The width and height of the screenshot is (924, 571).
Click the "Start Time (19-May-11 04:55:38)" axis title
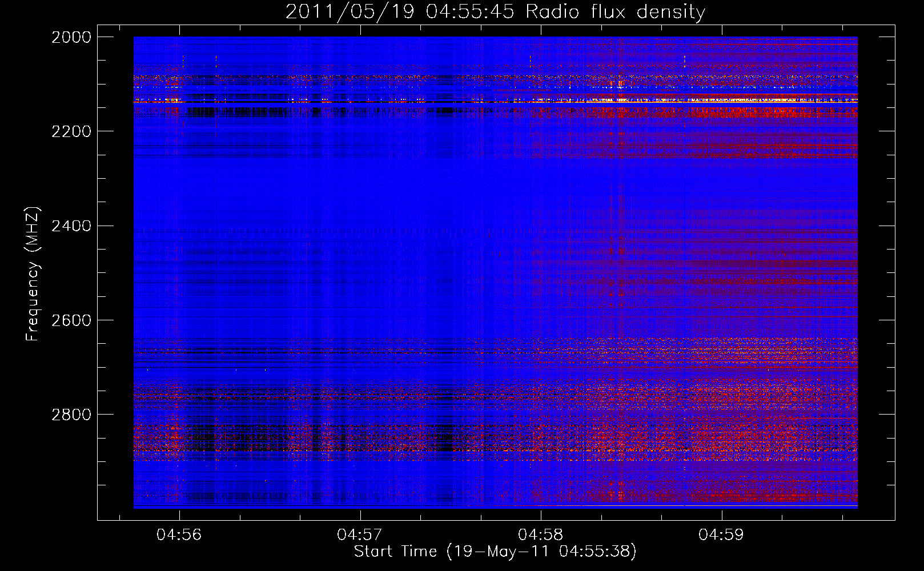tap(495, 552)
